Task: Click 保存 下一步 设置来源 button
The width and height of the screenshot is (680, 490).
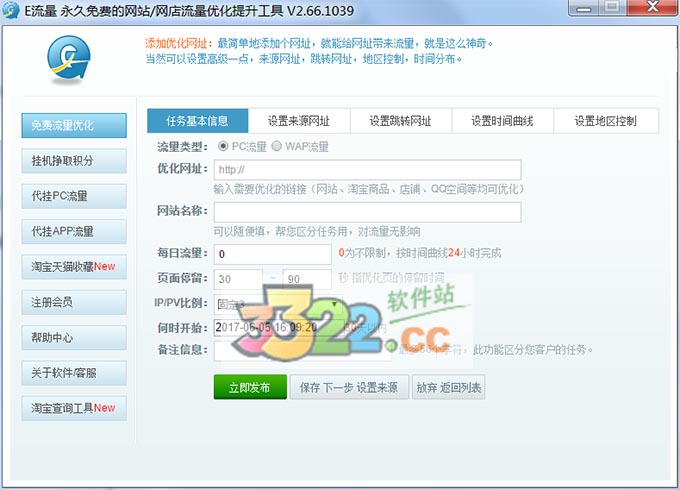Action: coord(349,387)
